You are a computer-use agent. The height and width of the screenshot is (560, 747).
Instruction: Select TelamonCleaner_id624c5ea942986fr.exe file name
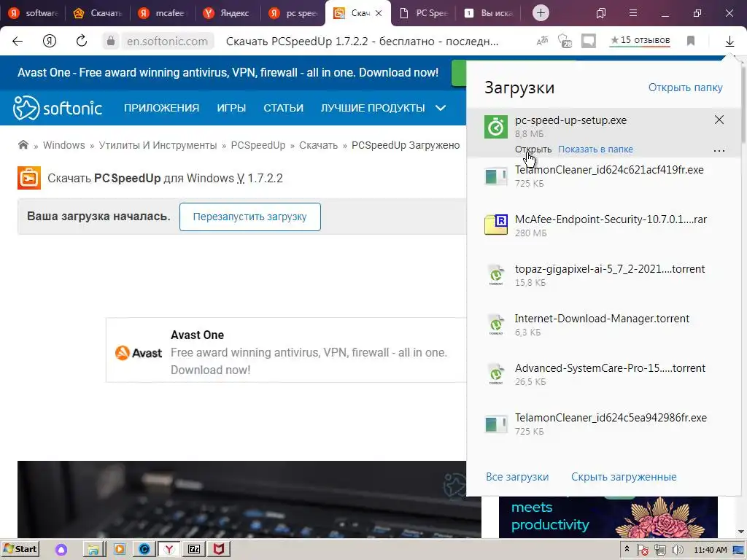611,418
